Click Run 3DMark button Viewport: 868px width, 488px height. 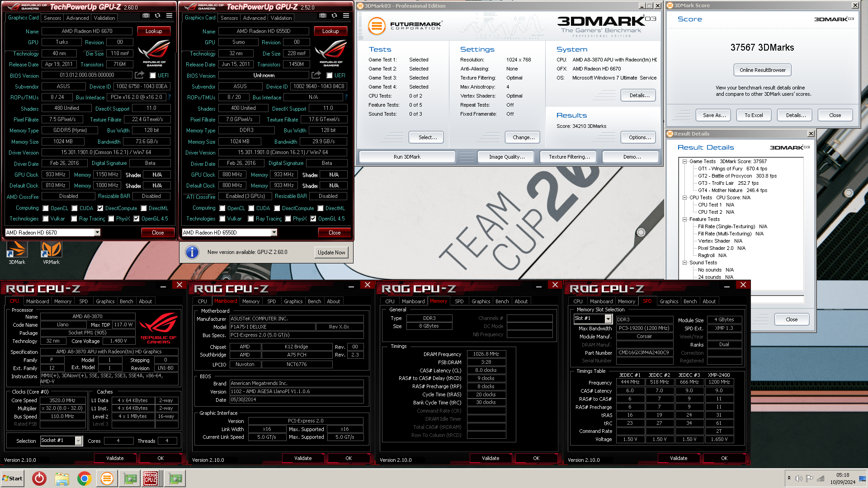tap(407, 157)
